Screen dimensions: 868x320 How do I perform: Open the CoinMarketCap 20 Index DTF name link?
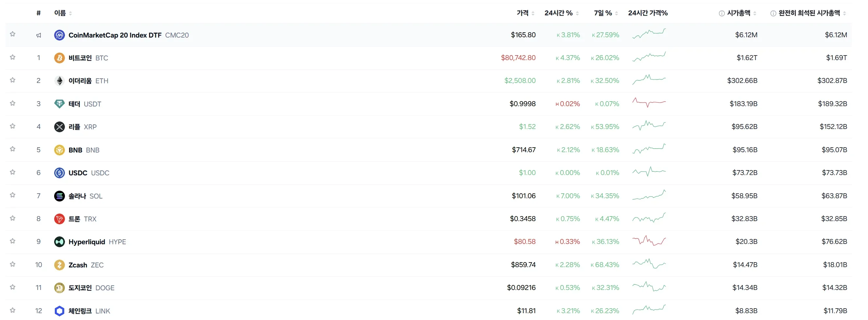pyautogui.click(x=129, y=35)
